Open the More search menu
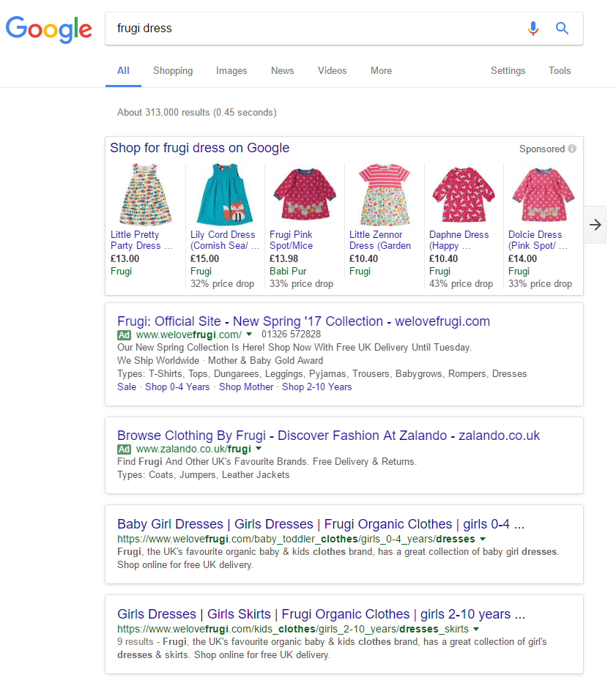The image size is (616, 683). coord(381,70)
